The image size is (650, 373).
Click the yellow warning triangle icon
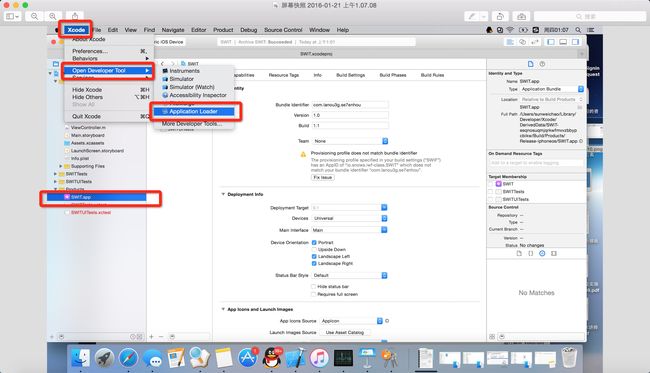pyautogui.click(x=303, y=155)
